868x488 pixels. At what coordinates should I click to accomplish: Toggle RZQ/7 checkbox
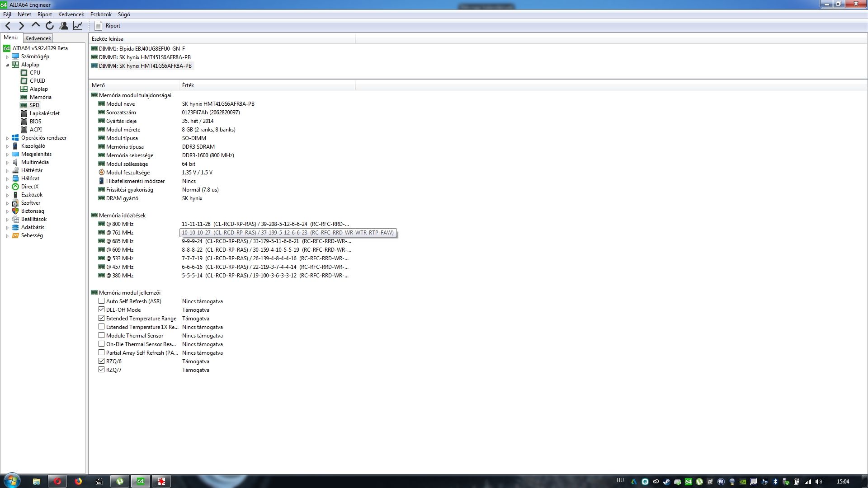[101, 369]
